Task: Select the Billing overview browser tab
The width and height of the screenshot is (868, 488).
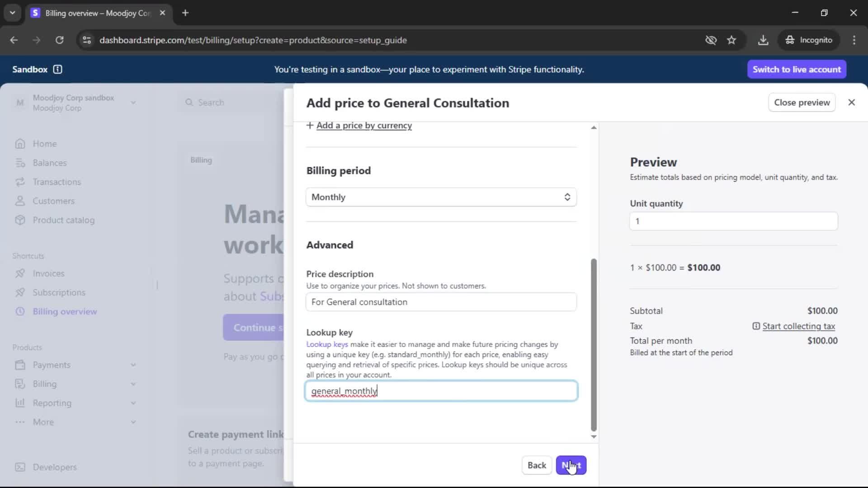Action: click(x=97, y=13)
